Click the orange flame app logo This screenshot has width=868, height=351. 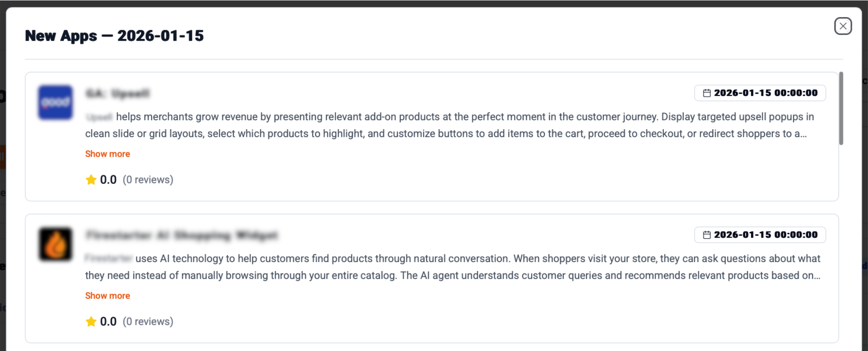point(55,244)
